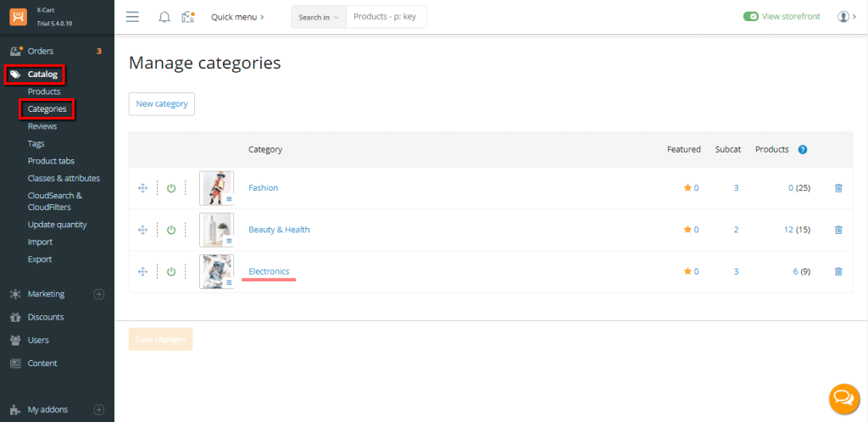Open Fashion subcategories count 3

[737, 188]
